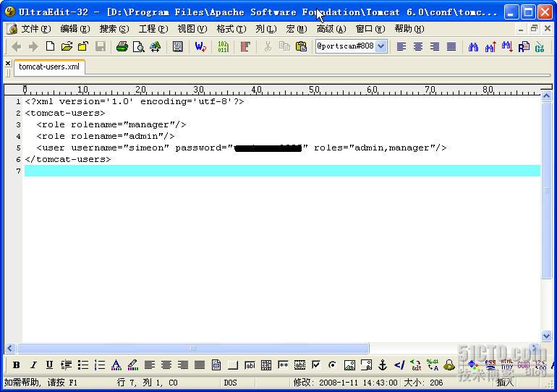Toggle Word Wrap with the W icon
The image size is (557, 392).
pos(200,46)
